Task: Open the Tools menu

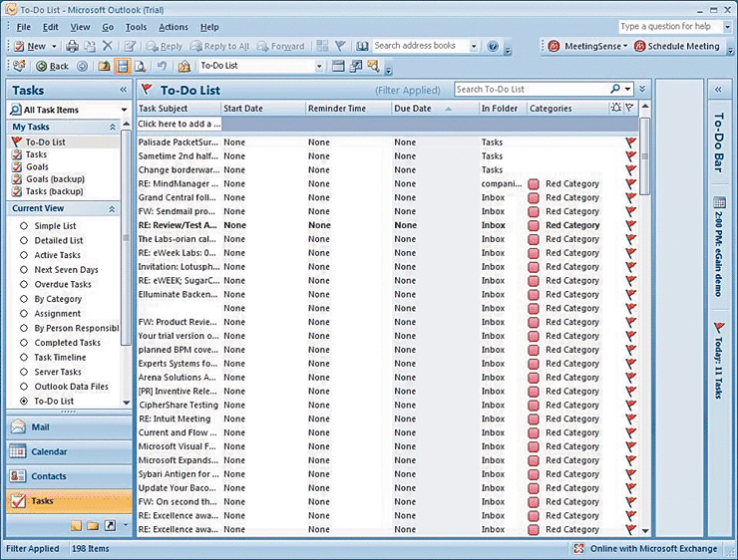Action: (x=136, y=27)
